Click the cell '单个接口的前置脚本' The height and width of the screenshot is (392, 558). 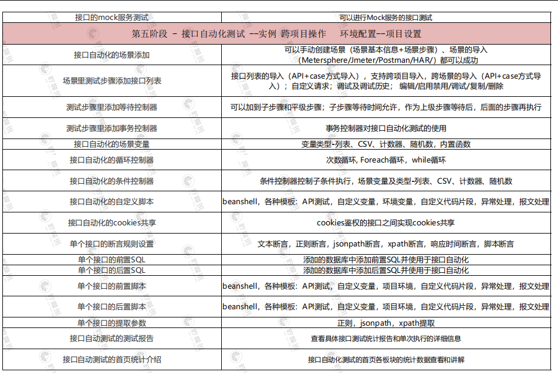(x=111, y=286)
